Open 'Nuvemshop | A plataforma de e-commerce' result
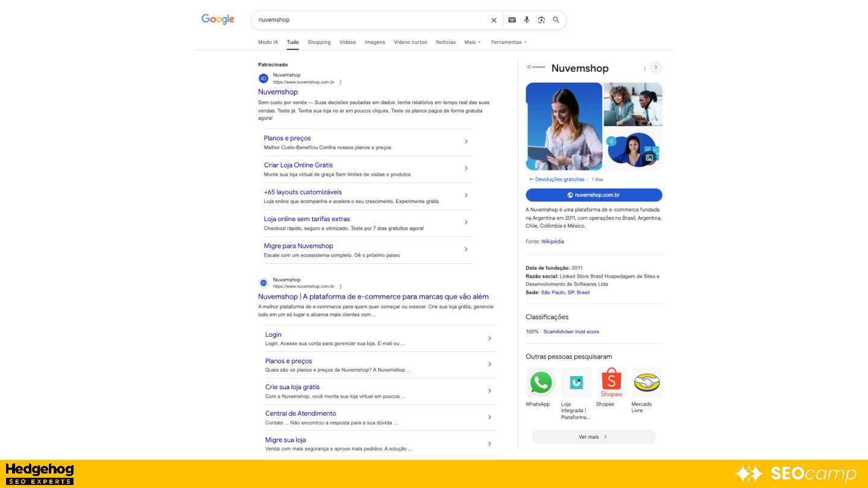 [373, 296]
